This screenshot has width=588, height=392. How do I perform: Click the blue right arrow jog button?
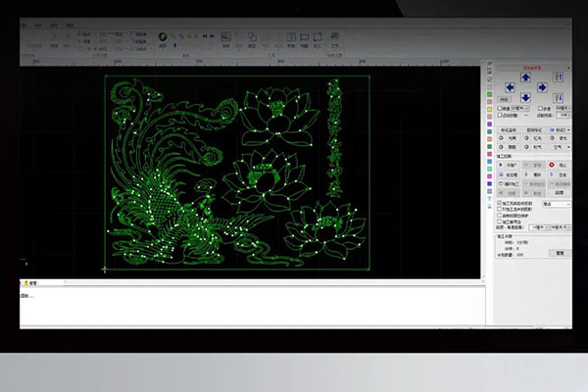point(542,88)
